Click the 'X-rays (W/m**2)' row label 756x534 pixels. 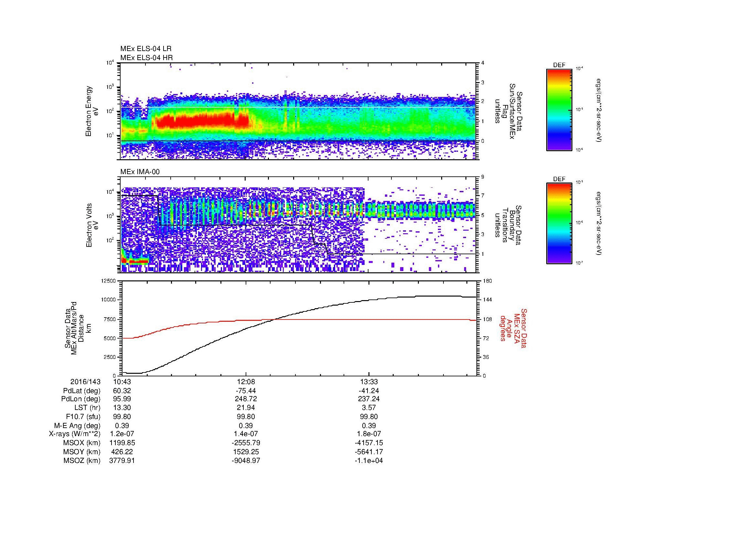(x=75, y=434)
